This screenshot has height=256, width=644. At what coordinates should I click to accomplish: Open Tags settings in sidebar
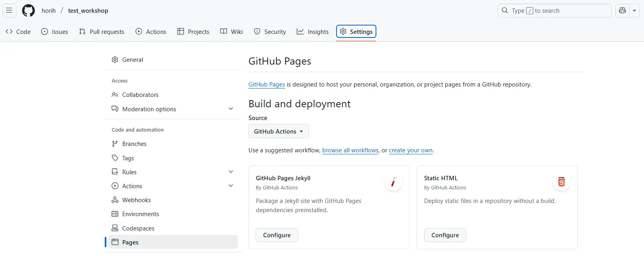128,158
